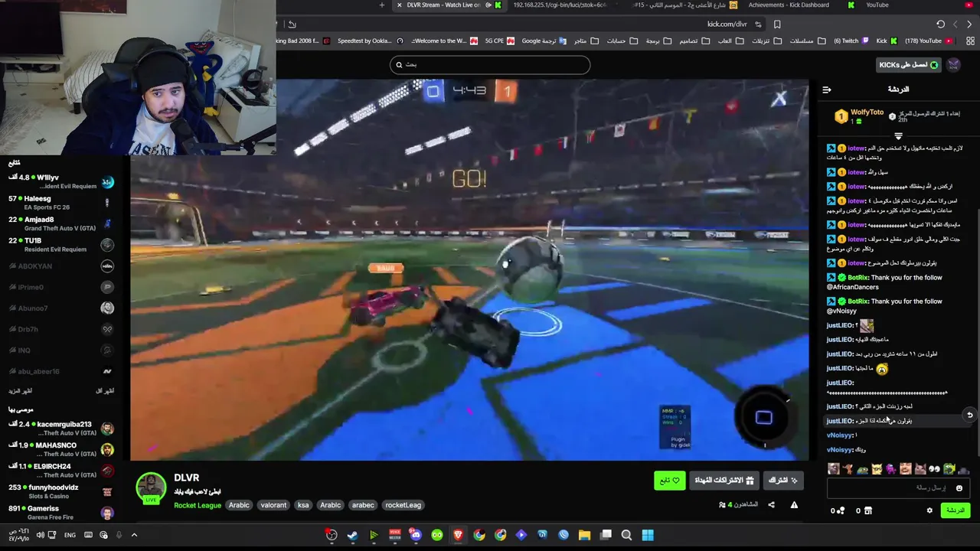
Task: Open Brave browser from the taskbar
Action: pyautogui.click(x=458, y=535)
